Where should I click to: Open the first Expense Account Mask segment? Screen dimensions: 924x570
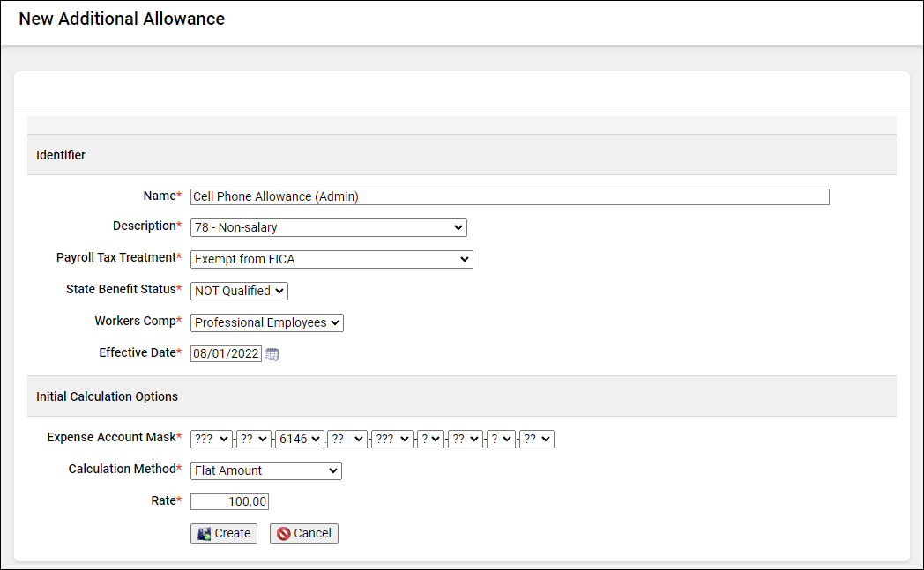(x=212, y=439)
